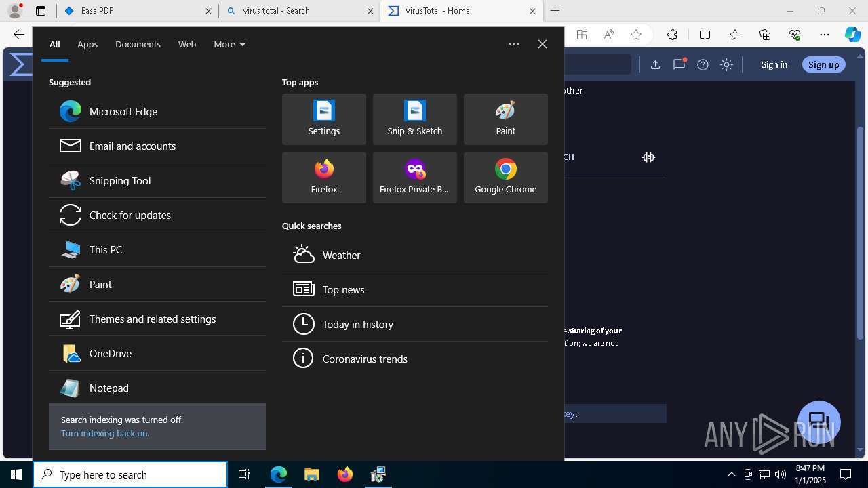Launch OneDrive from suggestions
The width and height of the screenshot is (868, 488).
click(x=157, y=353)
